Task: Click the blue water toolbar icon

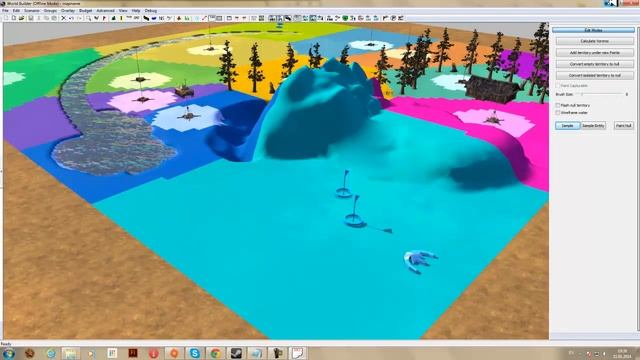Action: pos(153,18)
